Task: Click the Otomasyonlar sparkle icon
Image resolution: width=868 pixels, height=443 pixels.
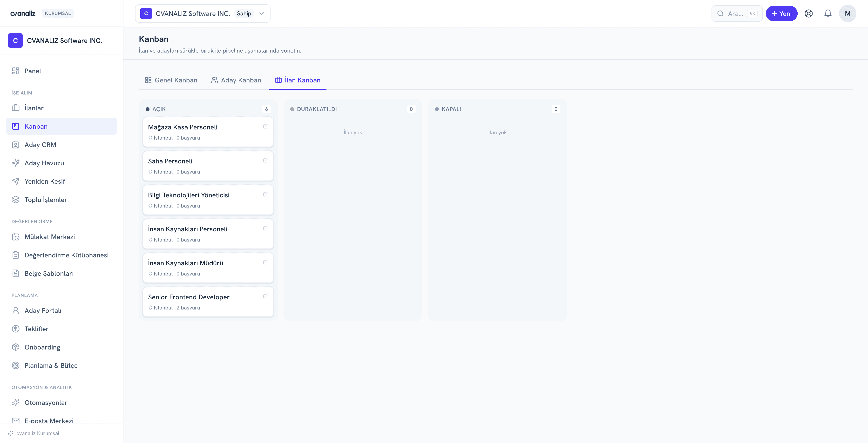Action: (x=15, y=403)
